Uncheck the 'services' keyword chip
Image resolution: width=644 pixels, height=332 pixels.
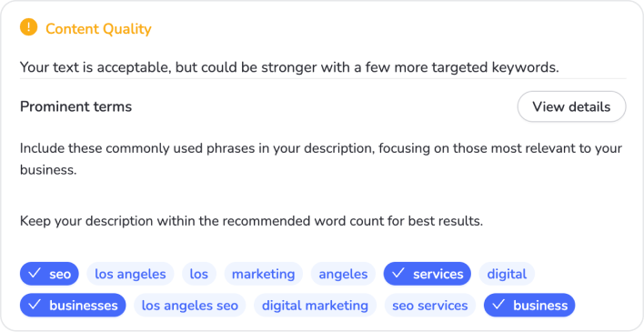coord(428,274)
